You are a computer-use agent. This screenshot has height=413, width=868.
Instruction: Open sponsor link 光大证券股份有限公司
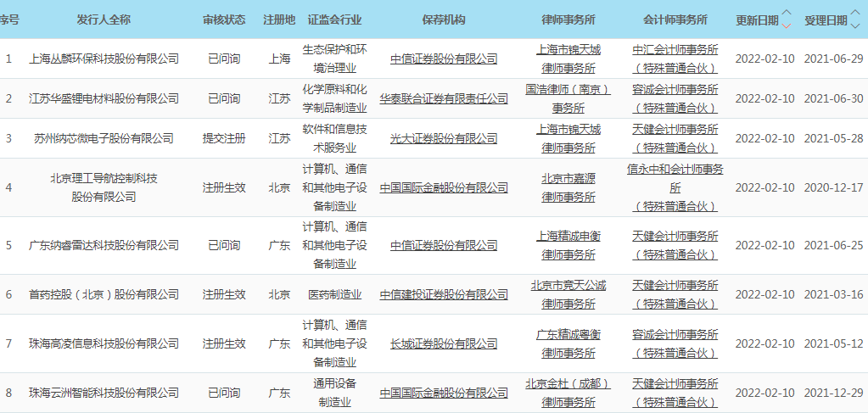tap(444, 138)
